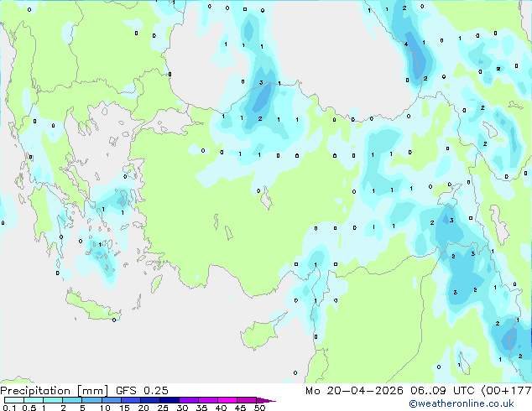
Task: Click the 'Mo 20-04-2026' date text
Action: pyautogui.click(x=354, y=391)
